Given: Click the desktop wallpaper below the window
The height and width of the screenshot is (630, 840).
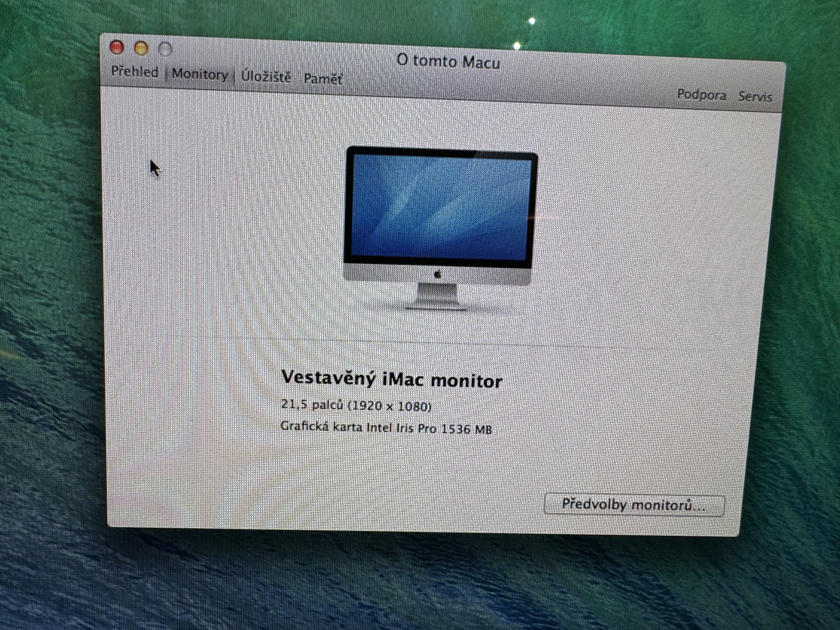Looking at the screenshot, I should 418,581.
